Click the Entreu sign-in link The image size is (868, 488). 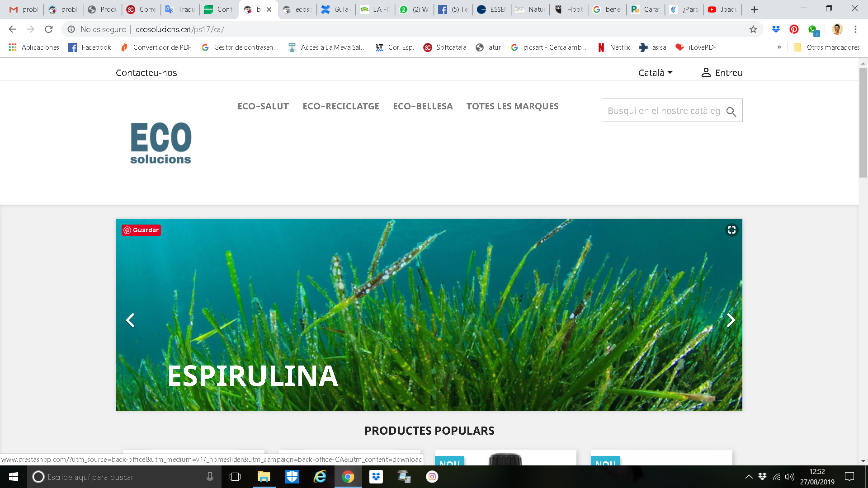[722, 73]
